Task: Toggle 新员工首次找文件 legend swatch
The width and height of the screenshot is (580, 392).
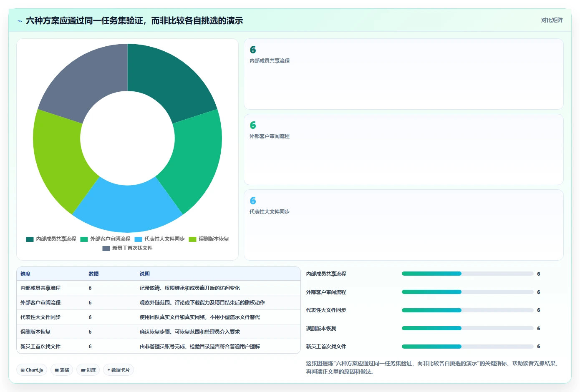Action: point(106,248)
